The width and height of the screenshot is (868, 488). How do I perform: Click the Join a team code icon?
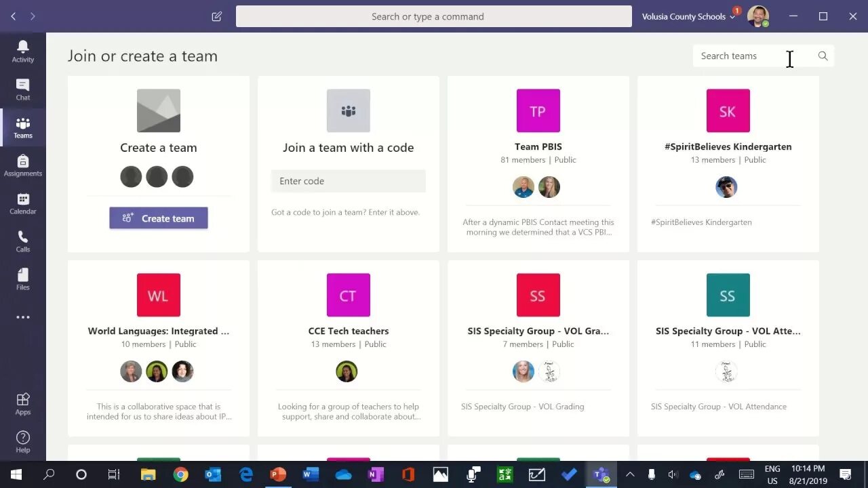coord(348,110)
